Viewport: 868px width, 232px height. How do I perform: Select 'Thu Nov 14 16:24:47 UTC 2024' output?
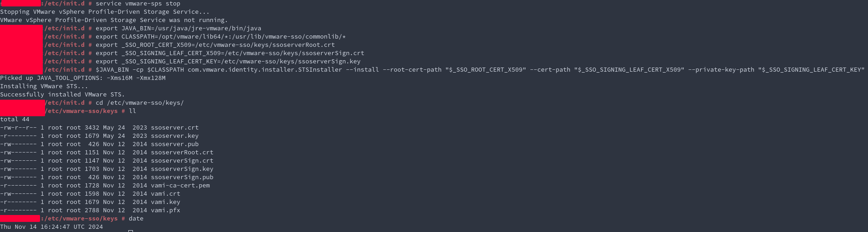[52, 227]
